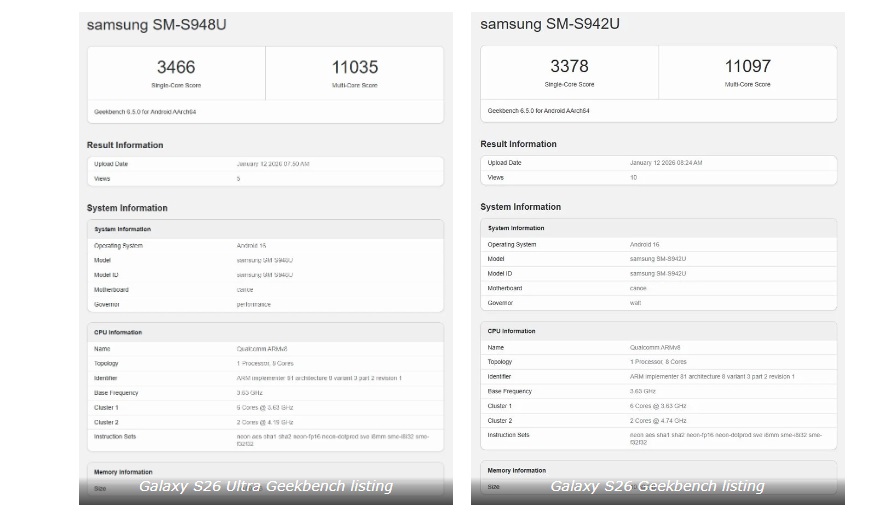Click Motherboard value 'canoe' in SM-S948U listing
895x514 pixels.
(x=245, y=290)
